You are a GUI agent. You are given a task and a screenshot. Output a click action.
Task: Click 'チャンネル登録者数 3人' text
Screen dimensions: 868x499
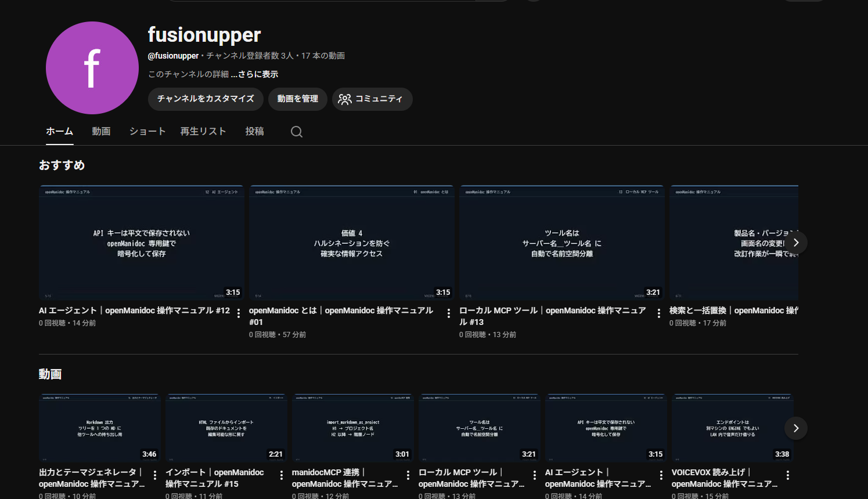click(x=250, y=56)
